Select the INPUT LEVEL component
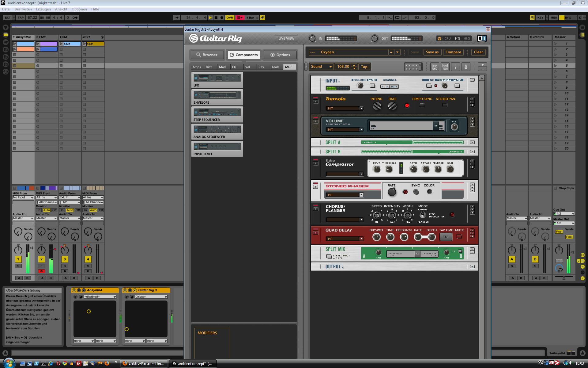Screen dimensions: 588x368 (x=217, y=149)
